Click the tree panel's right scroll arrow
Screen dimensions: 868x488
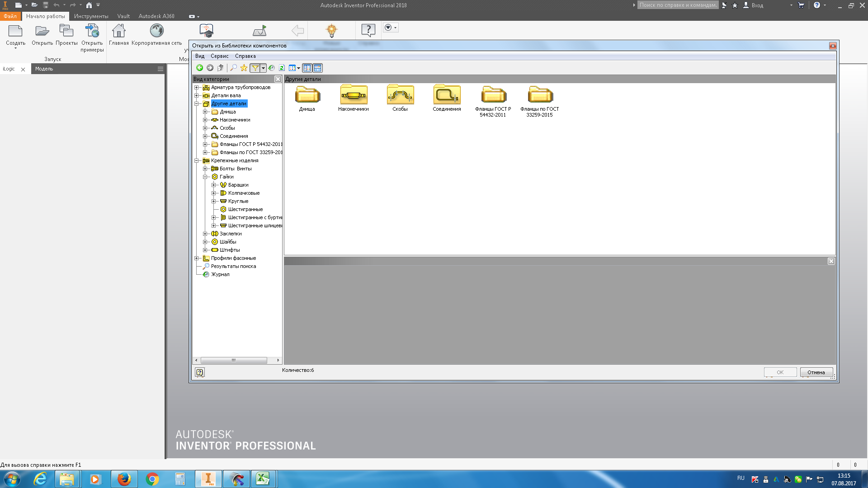[x=278, y=360]
